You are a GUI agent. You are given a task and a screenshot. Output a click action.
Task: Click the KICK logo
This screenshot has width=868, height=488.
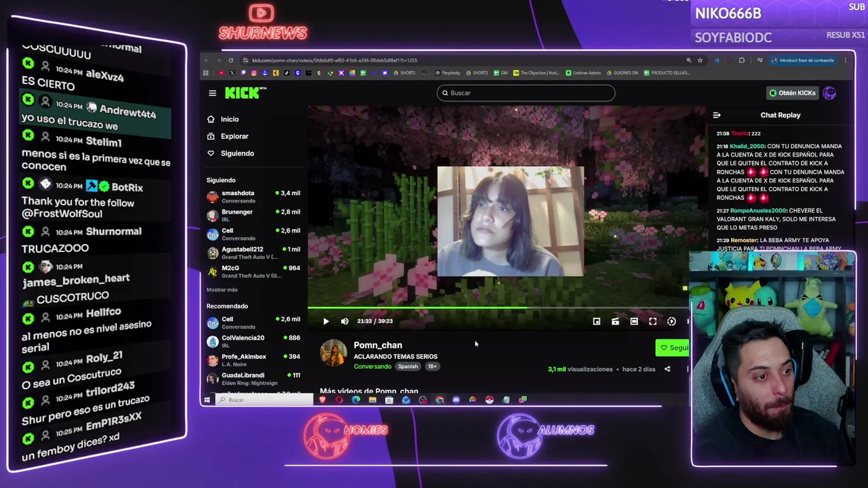coord(245,93)
